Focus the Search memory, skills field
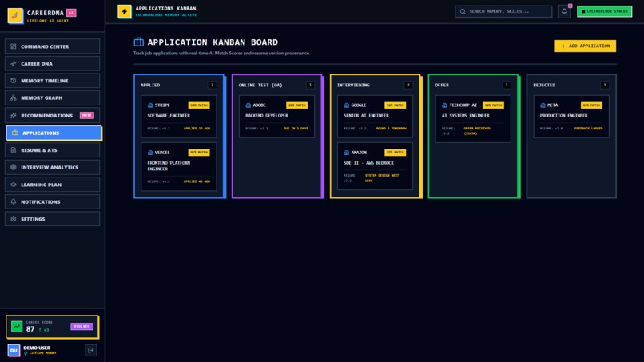Screen dimensions: 644x362 [503, 11]
